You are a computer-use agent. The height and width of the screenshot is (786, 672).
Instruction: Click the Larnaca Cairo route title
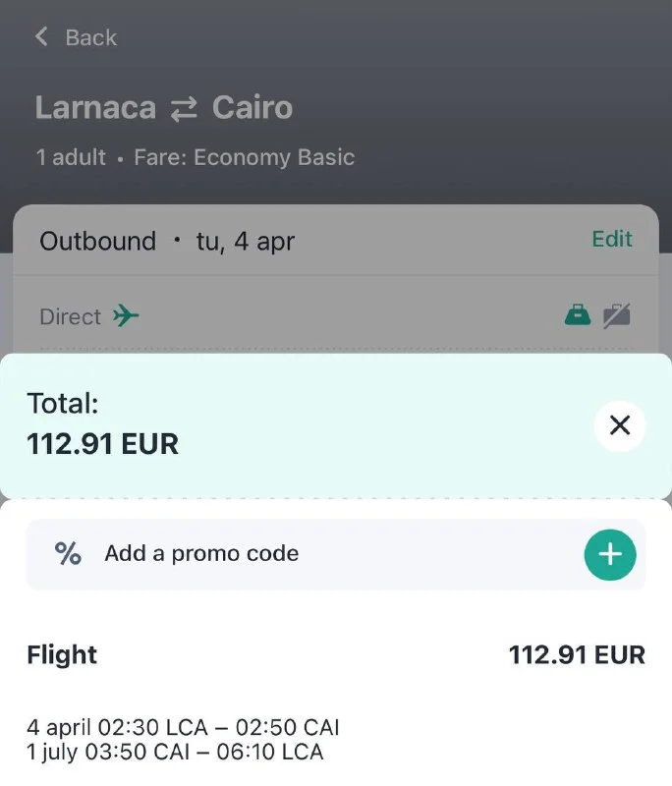tap(163, 108)
